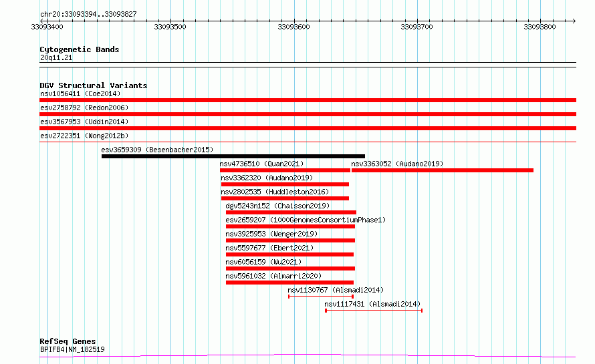Open variant label nsv1056411 (Coe2014)
The image size is (595, 364).
point(80,94)
